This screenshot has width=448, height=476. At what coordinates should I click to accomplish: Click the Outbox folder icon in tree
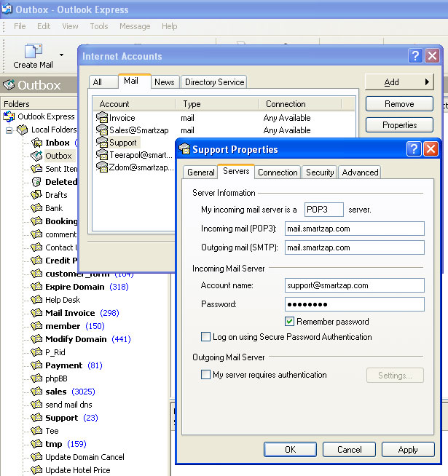[36, 156]
